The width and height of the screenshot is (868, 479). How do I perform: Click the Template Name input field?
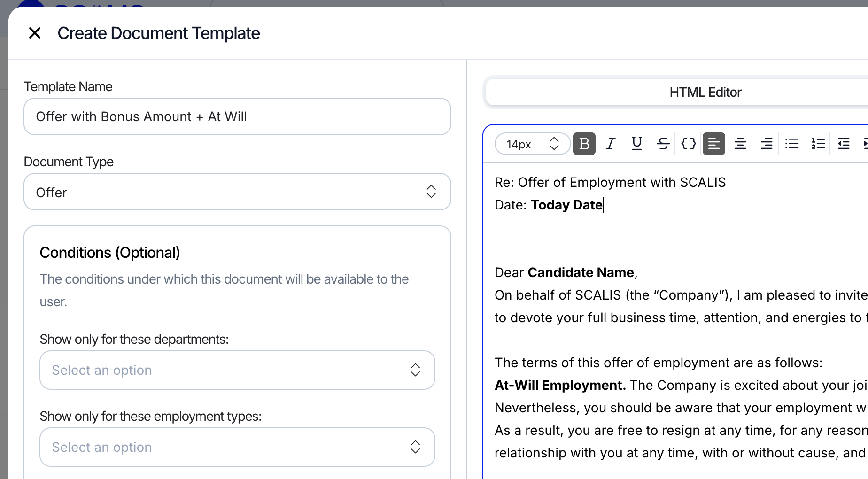pyautogui.click(x=237, y=116)
